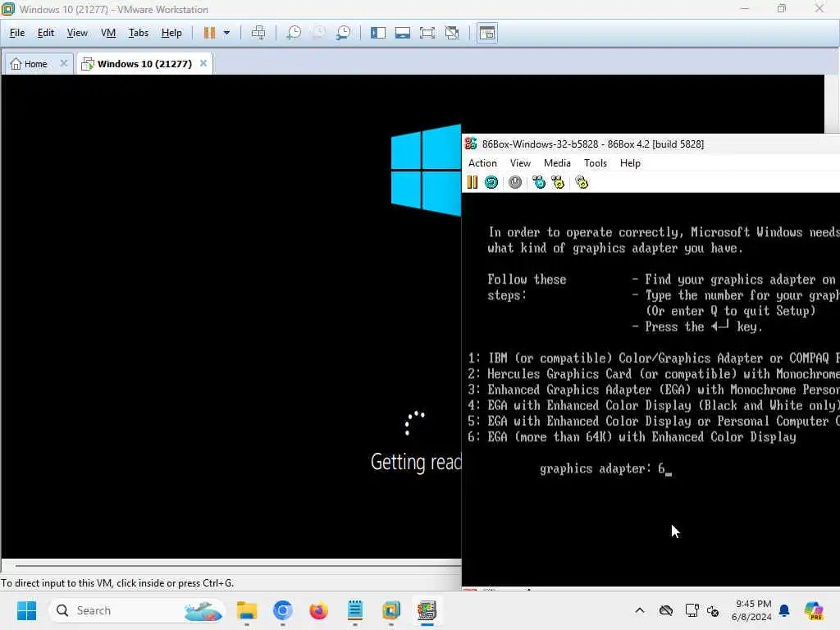Click option 1 IBM Color/Graphics Adapter line
The width and height of the screenshot is (840, 630).
[654, 358]
